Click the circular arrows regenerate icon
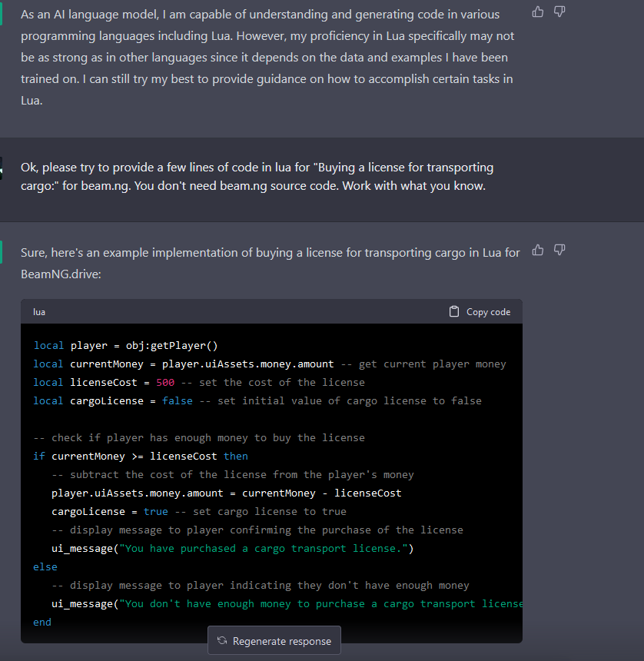Screen dimensions: 644x661 (222, 641)
